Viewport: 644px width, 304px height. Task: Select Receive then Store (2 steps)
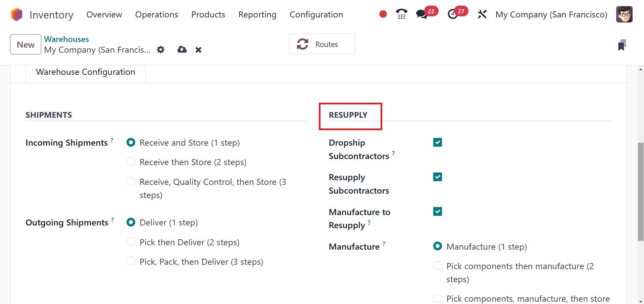[x=131, y=162]
